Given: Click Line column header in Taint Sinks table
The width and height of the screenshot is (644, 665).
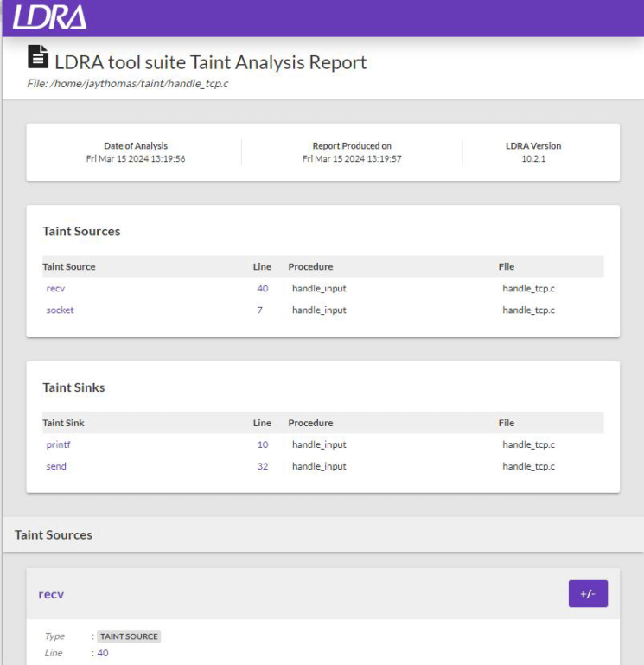Looking at the screenshot, I should pos(262,423).
